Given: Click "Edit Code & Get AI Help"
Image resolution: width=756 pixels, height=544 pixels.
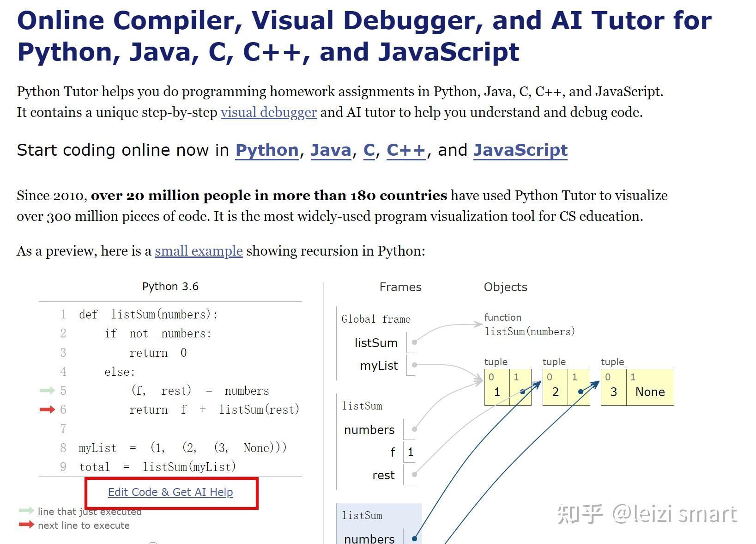Looking at the screenshot, I should [x=170, y=492].
